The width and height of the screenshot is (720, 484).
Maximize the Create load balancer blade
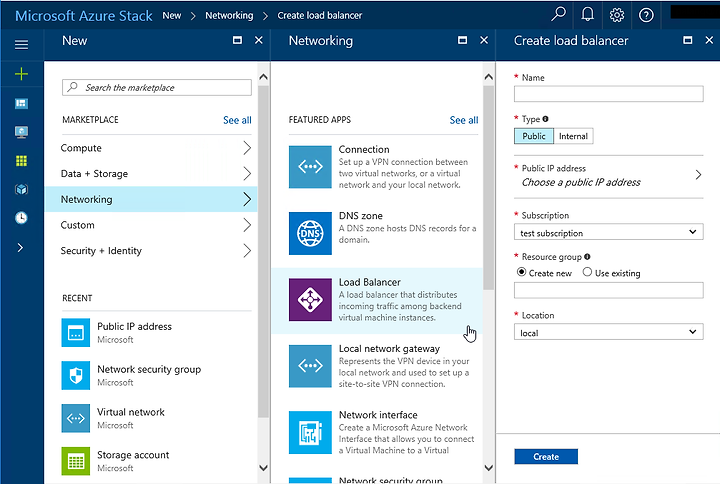pyautogui.click(x=688, y=40)
